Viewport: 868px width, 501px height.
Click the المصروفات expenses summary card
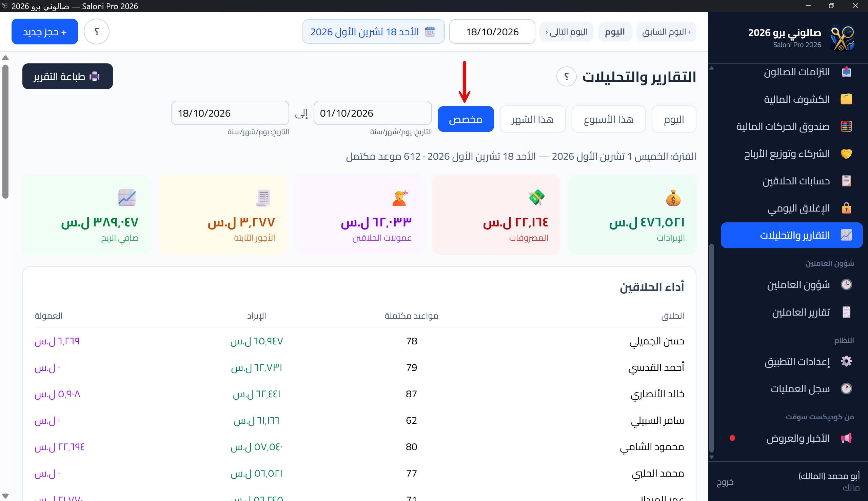point(496,215)
